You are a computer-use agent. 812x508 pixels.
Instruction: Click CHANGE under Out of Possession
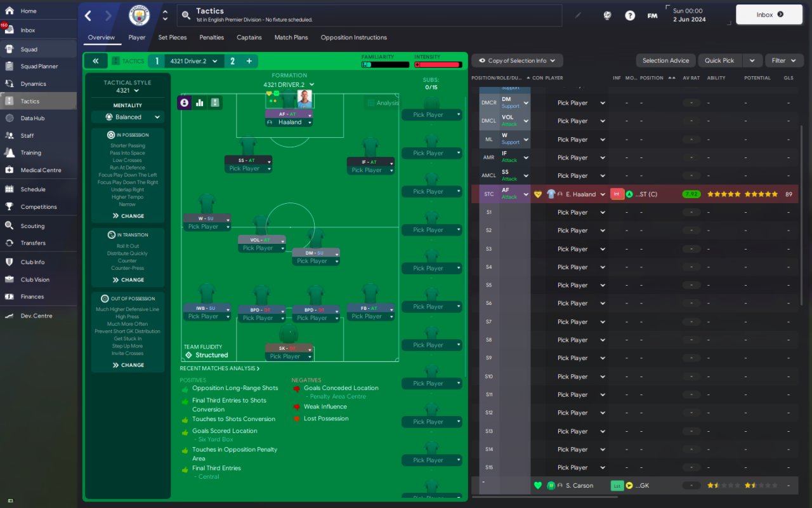coord(128,365)
